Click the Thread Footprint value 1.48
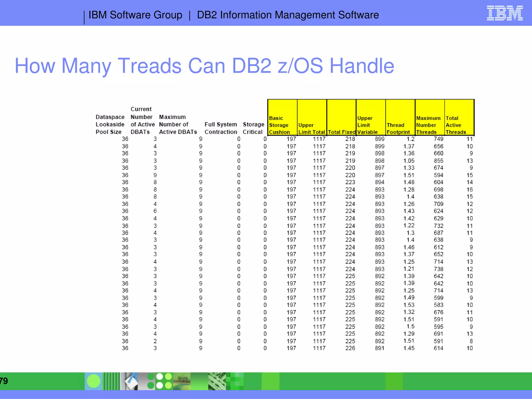 [x=409, y=182]
